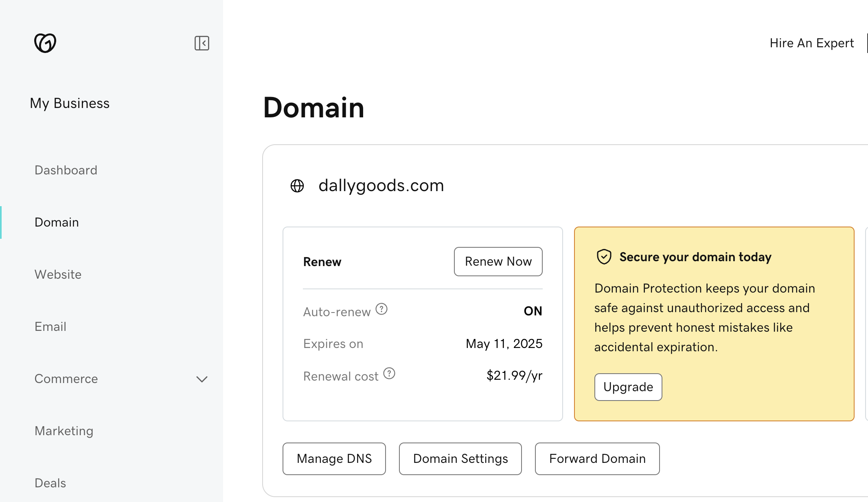
Task: Navigate to Email settings
Action: pos(50,326)
